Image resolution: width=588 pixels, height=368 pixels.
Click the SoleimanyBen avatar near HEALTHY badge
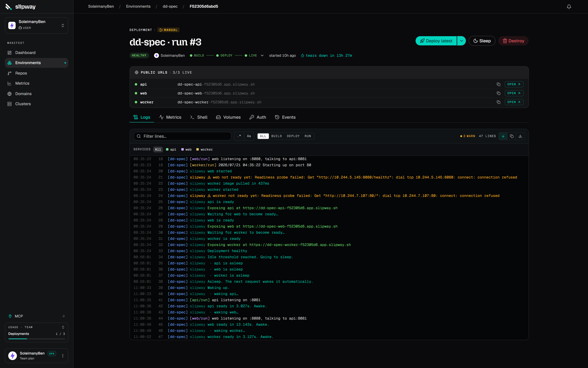[156, 56]
